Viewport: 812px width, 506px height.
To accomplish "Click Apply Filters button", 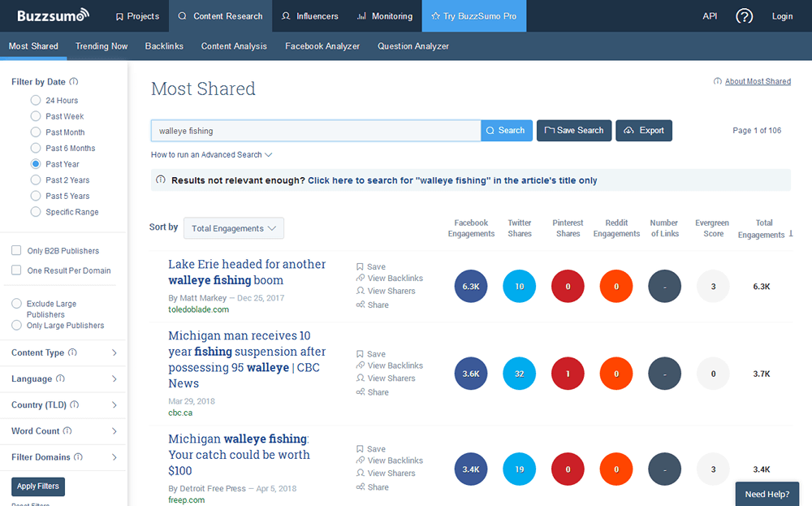I will click(38, 487).
